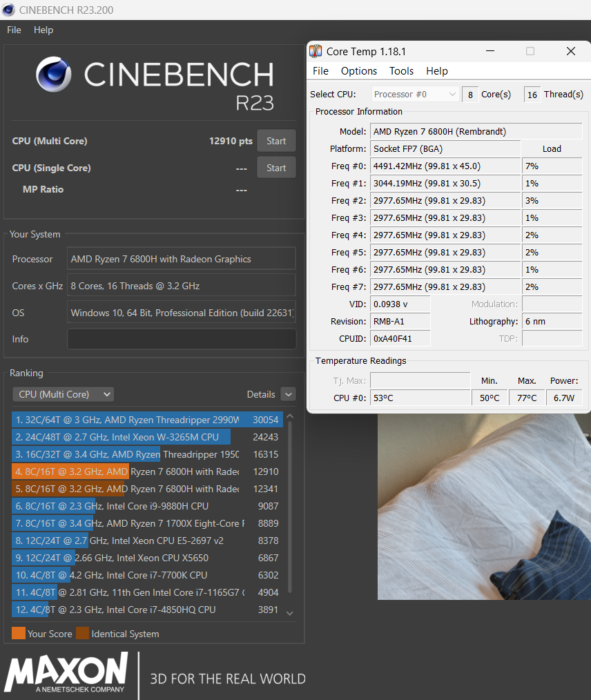Click the CPUID value 0xA40F41
The width and height of the screenshot is (591, 700).
pyautogui.click(x=400, y=338)
